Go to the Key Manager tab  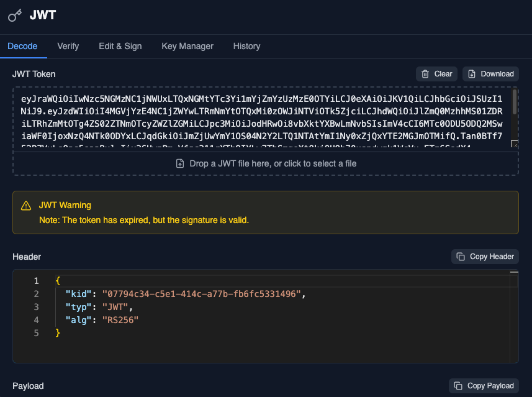(x=187, y=46)
